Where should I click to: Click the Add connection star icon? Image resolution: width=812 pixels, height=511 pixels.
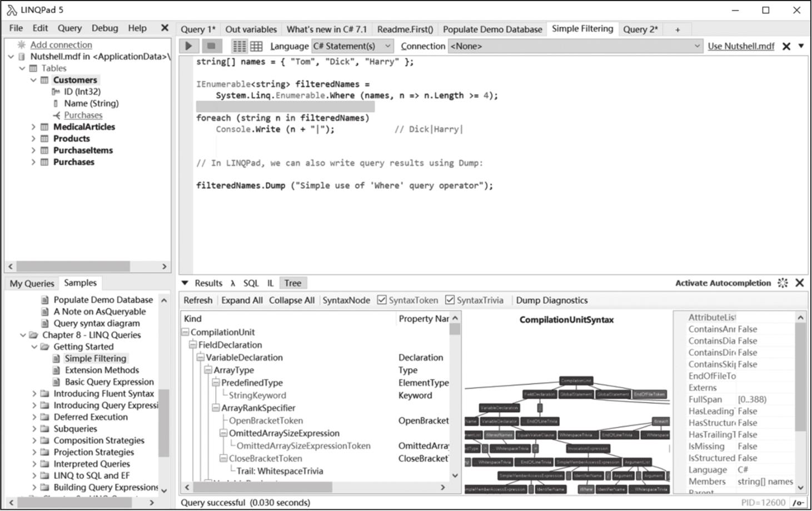point(22,44)
